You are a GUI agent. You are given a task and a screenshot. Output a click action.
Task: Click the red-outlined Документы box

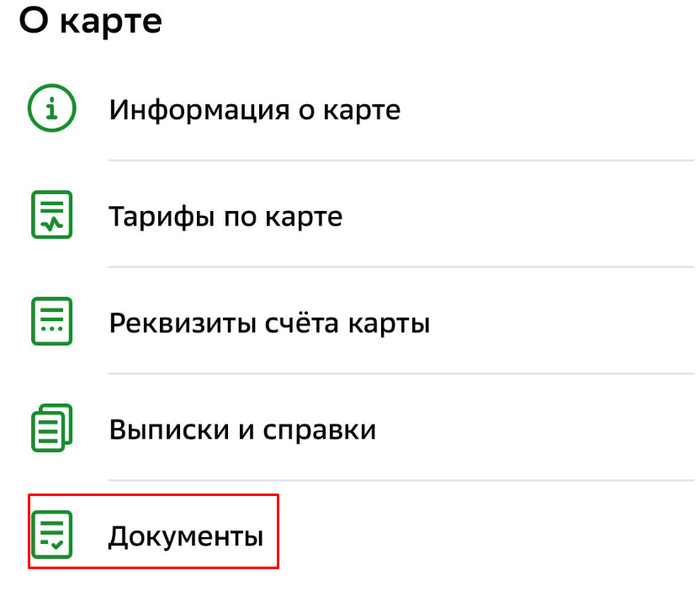[153, 531]
